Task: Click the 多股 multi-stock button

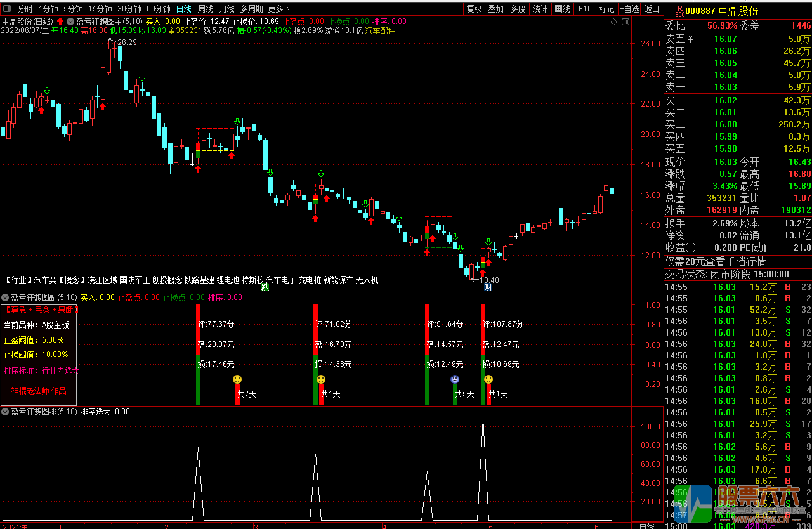Action: pyautogui.click(x=518, y=9)
